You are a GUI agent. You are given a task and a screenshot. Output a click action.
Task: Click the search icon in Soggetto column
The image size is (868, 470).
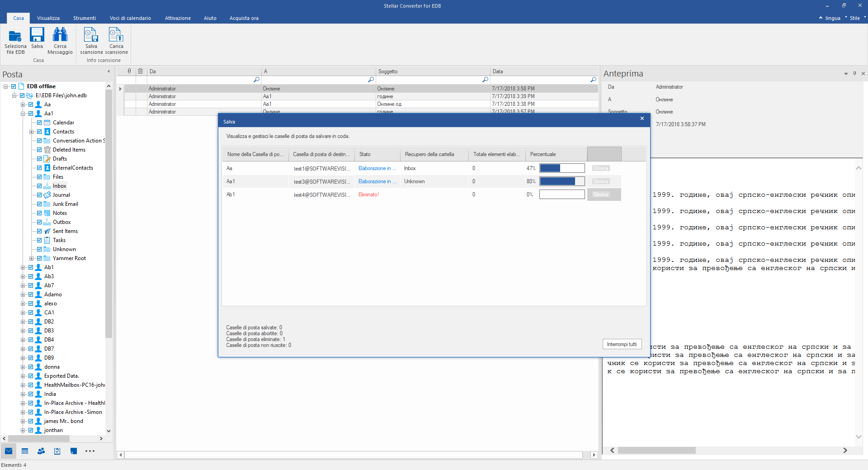485,80
